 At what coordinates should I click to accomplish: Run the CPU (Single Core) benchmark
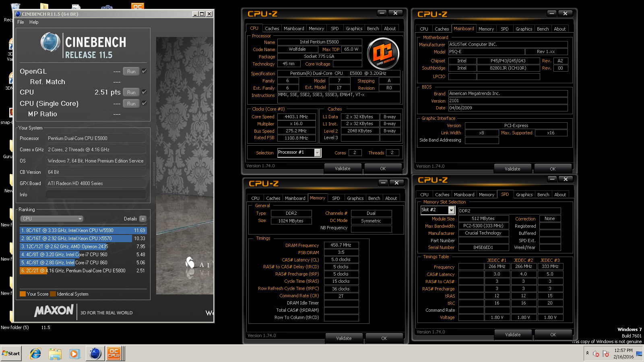(x=131, y=103)
